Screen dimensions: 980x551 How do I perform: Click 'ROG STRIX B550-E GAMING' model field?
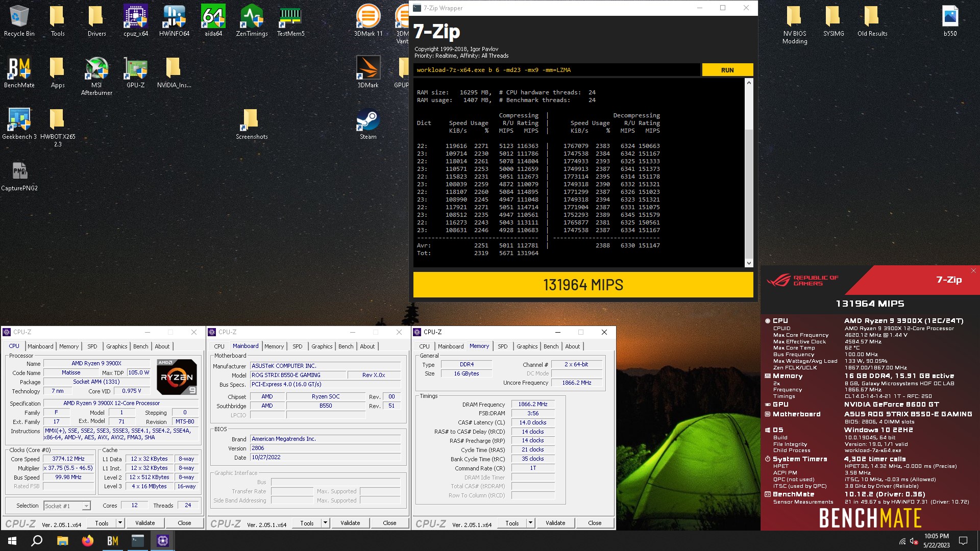tap(298, 375)
